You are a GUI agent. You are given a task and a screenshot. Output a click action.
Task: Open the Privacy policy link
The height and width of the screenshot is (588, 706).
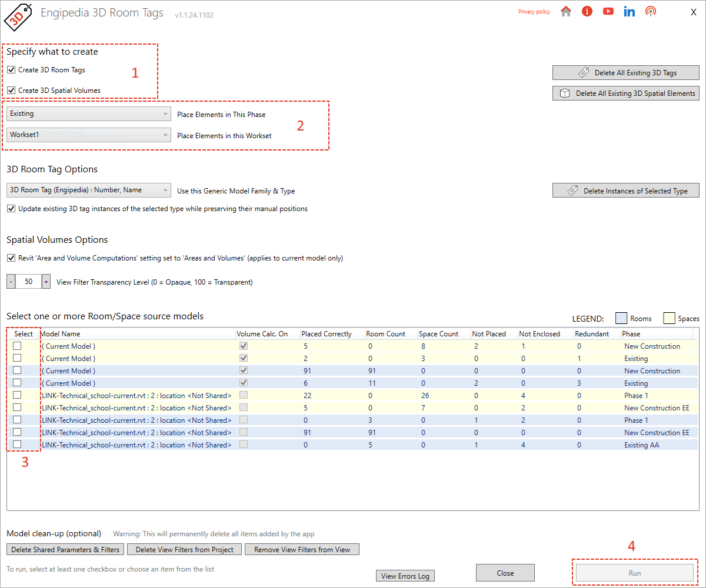tap(534, 12)
